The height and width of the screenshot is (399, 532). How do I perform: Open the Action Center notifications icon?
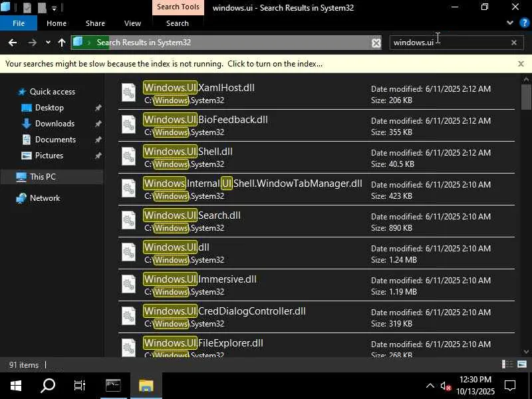509,386
